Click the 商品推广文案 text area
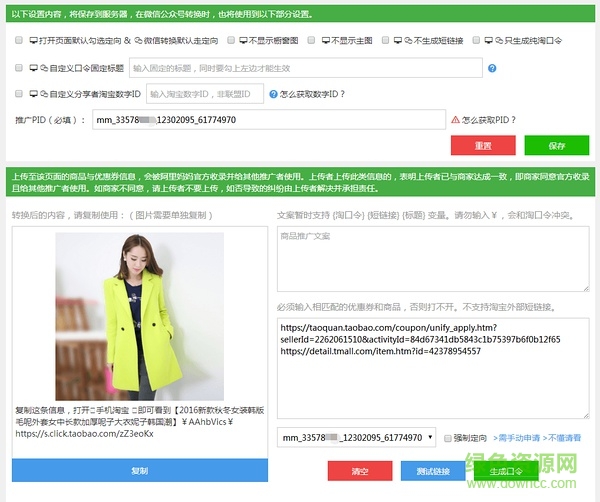600x502 pixels. click(x=433, y=259)
